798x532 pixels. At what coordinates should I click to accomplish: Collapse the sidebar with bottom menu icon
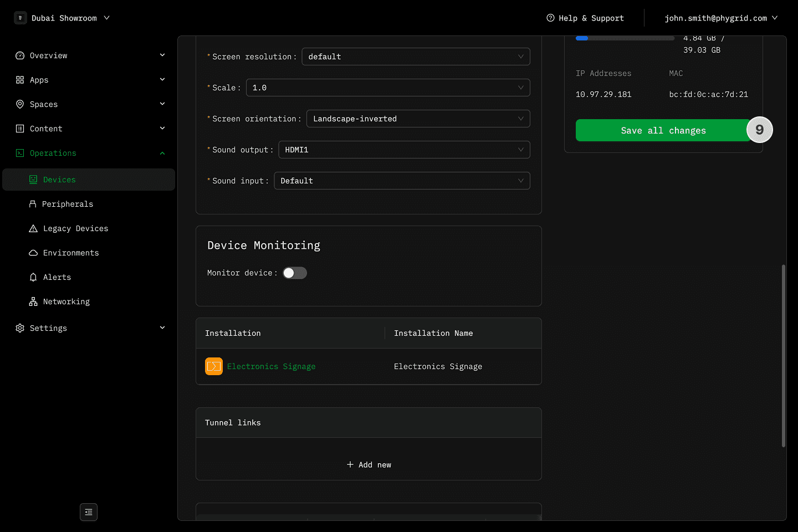(89, 512)
